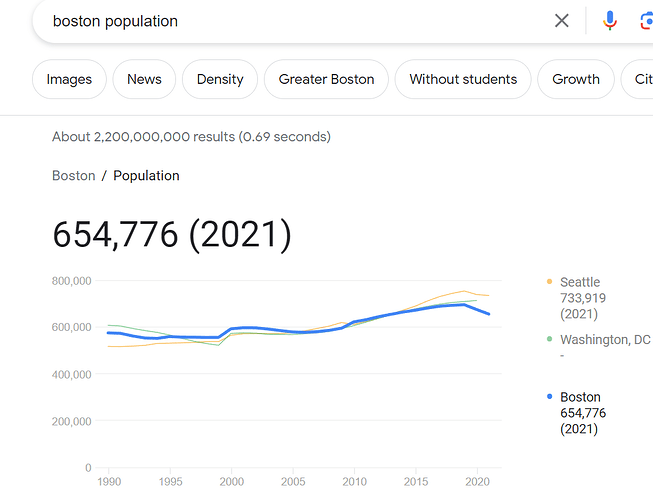Click the 654,776 (2021) population headline

(172, 235)
